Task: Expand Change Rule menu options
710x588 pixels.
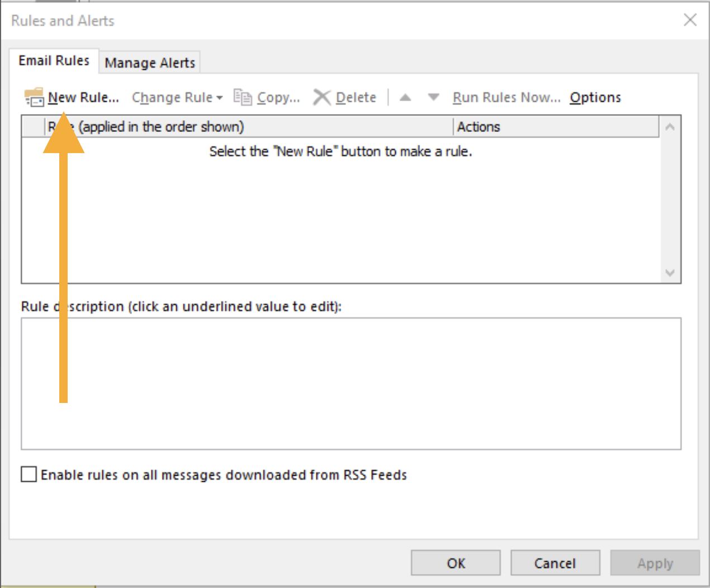Action: point(220,97)
